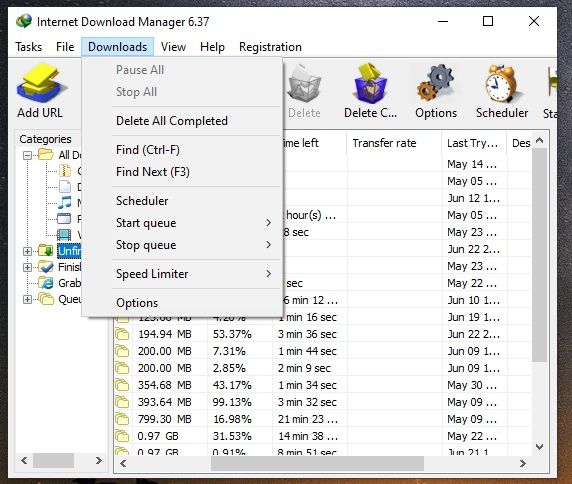
Task: Select the row showing 7.31% progress
Action: pos(322,351)
